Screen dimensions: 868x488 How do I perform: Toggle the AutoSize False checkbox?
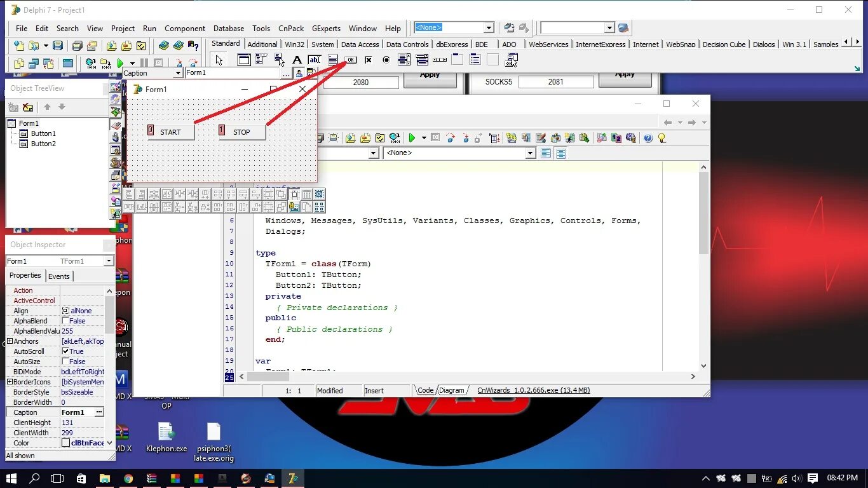[x=65, y=362]
